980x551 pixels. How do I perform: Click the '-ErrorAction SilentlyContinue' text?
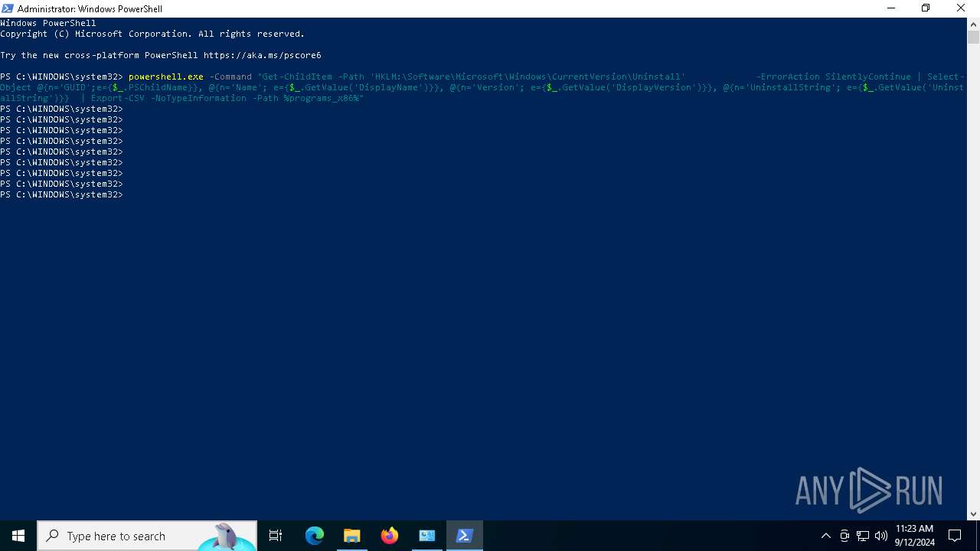tap(834, 77)
